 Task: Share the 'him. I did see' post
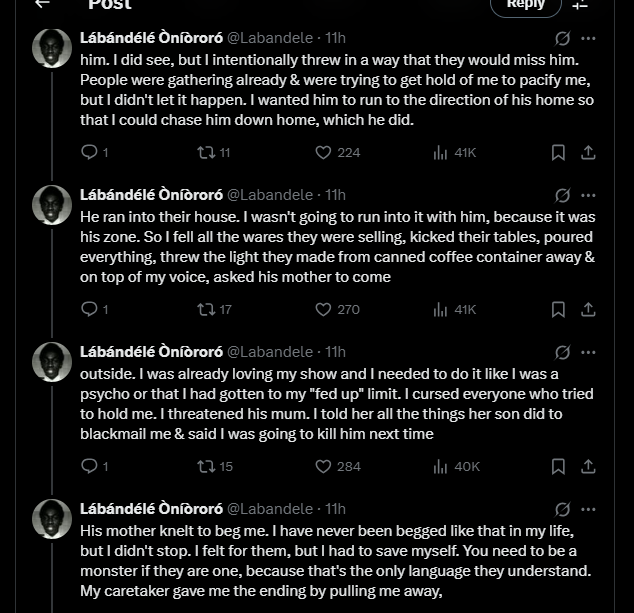click(589, 153)
